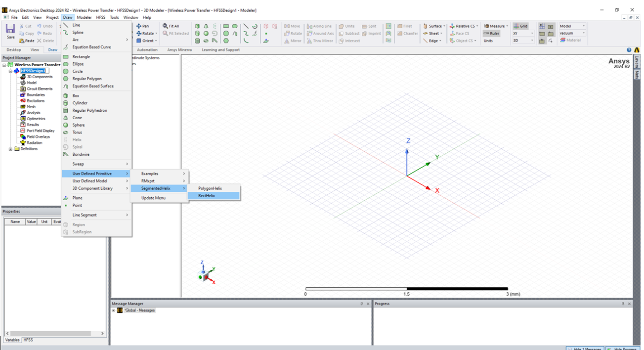This screenshot has height=350, width=644.
Task: Switch to the Variables tab in Properties
Action: click(x=12, y=340)
